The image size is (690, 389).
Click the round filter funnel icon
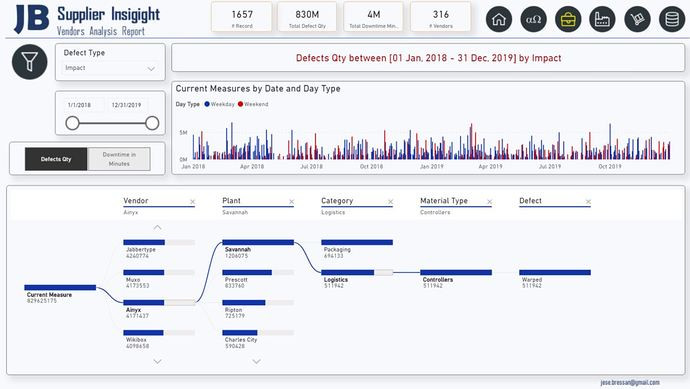pyautogui.click(x=29, y=62)
